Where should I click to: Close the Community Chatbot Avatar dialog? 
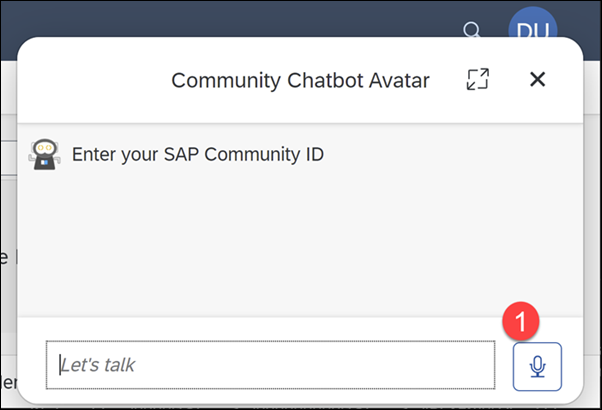pyautogui.click(x=538, y=79)
